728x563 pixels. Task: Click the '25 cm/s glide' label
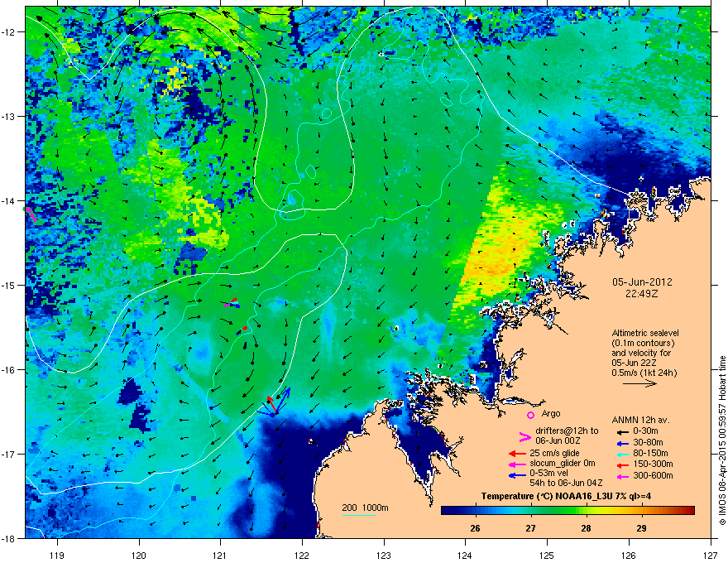555,453
